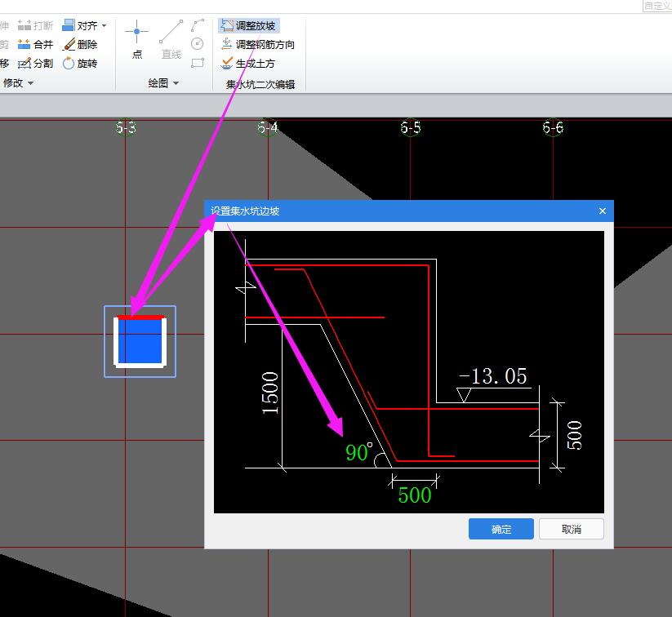The height and width of the screenshot is (617, 672).
Task: Click the axis label 5-4
Action: pos(268,127)
